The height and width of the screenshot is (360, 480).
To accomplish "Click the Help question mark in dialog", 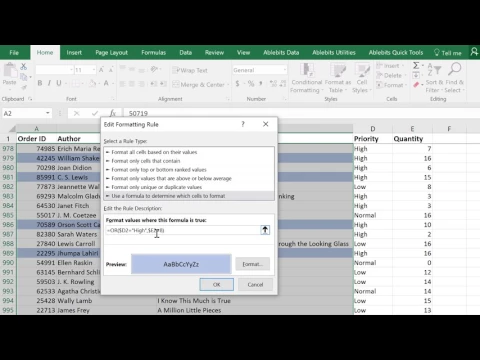I will (243, 124).
